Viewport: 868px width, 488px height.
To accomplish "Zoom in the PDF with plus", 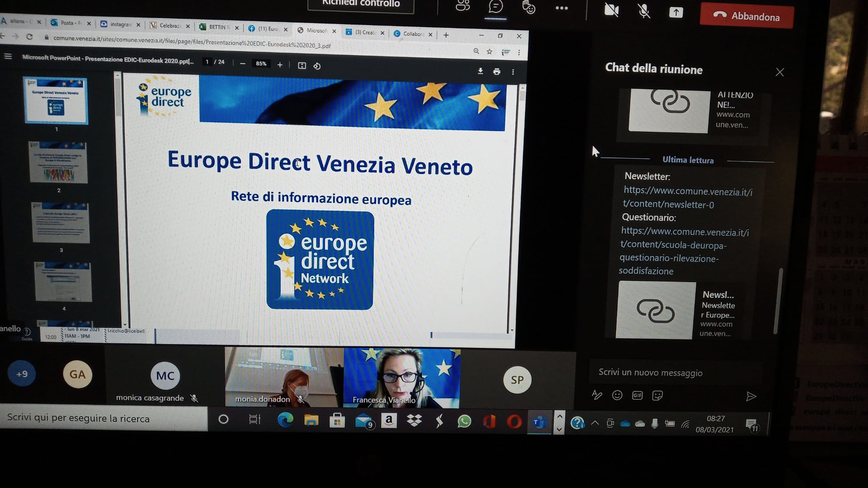I will pos(280,65).
